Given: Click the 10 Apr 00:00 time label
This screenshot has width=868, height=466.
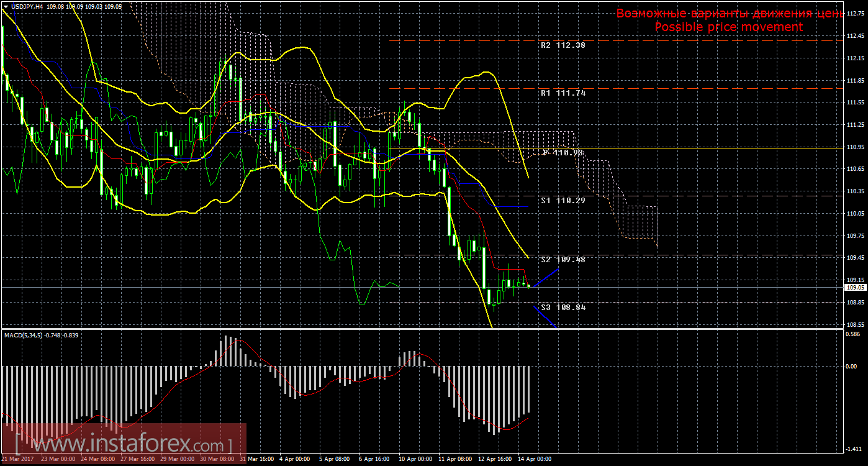Looking at the screenshot, I should tap(414, 460).
